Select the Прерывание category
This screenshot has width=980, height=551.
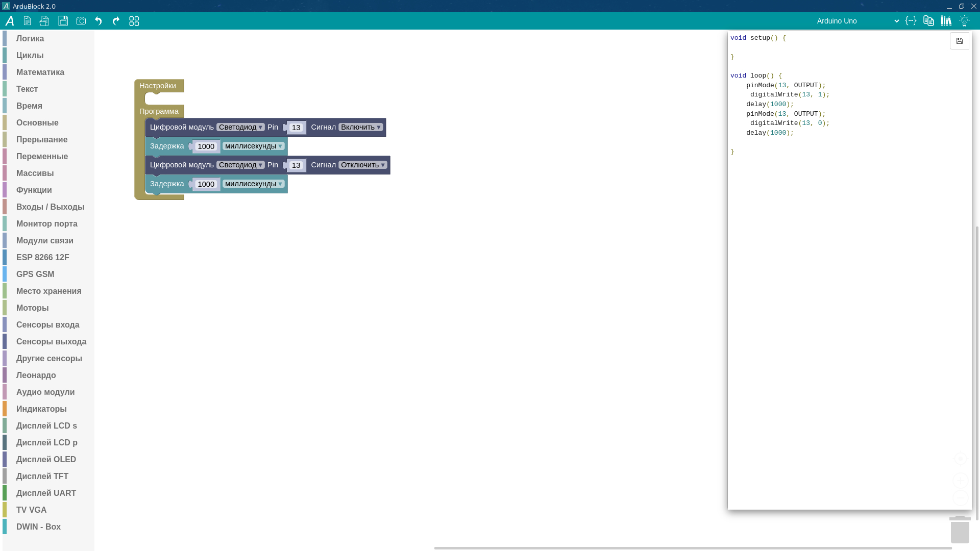48,139
